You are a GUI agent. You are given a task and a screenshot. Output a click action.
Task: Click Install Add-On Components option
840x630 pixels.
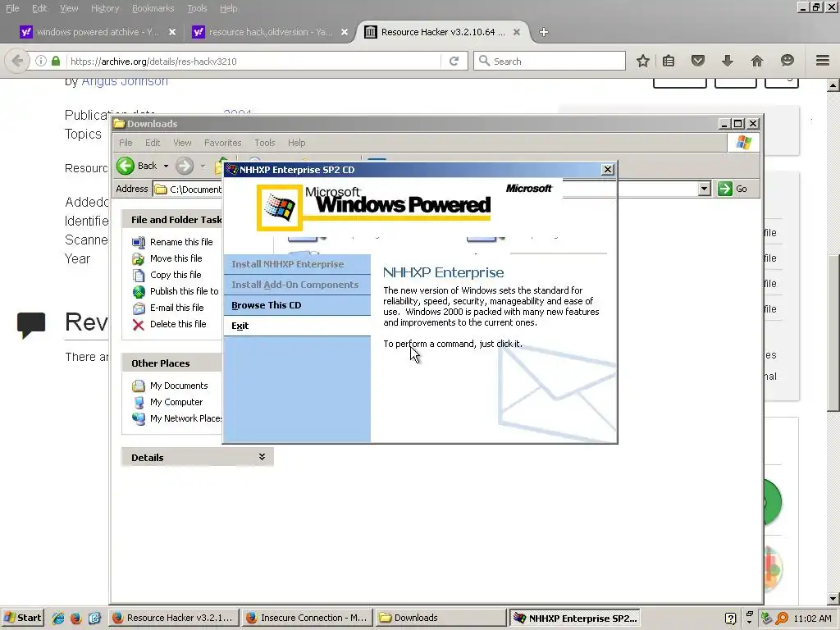[x=295, y=285]
